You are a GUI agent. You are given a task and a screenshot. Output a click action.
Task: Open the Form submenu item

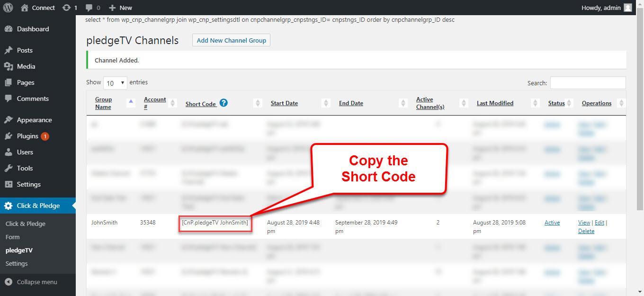pos(13,237)
